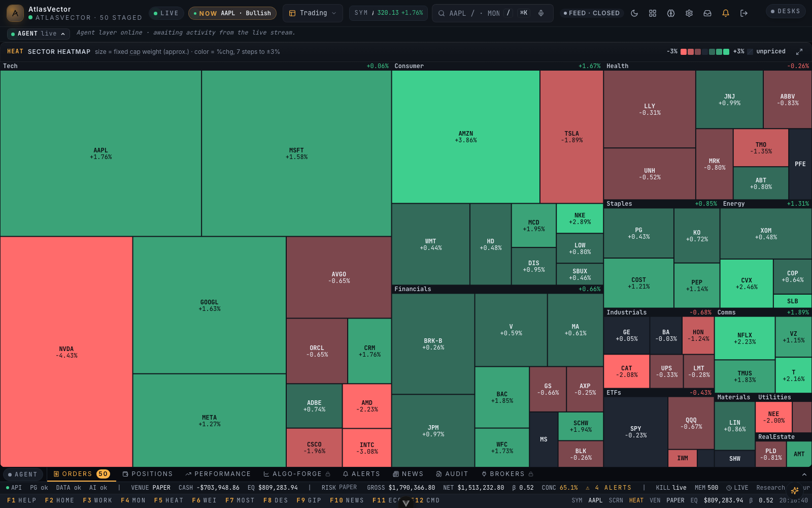
Task: Click the clock icon beside LIVE status
Action: 729,488
